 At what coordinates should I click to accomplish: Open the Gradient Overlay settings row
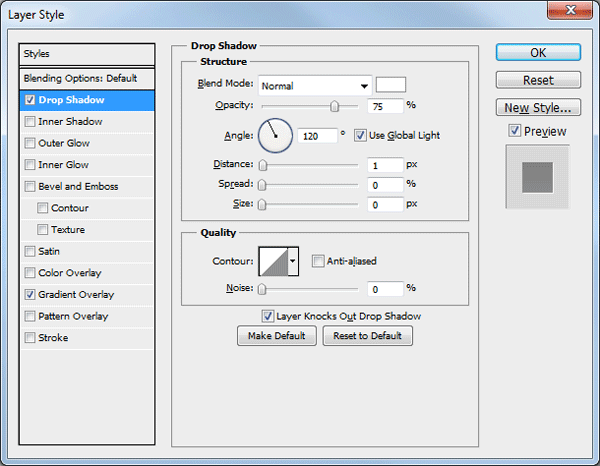coord(87,295)
